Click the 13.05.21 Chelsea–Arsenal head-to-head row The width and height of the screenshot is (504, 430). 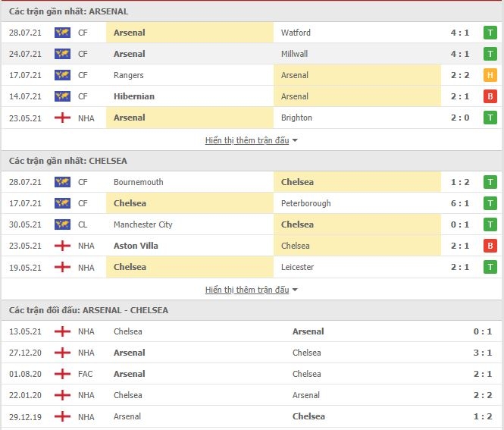[252, 331]
